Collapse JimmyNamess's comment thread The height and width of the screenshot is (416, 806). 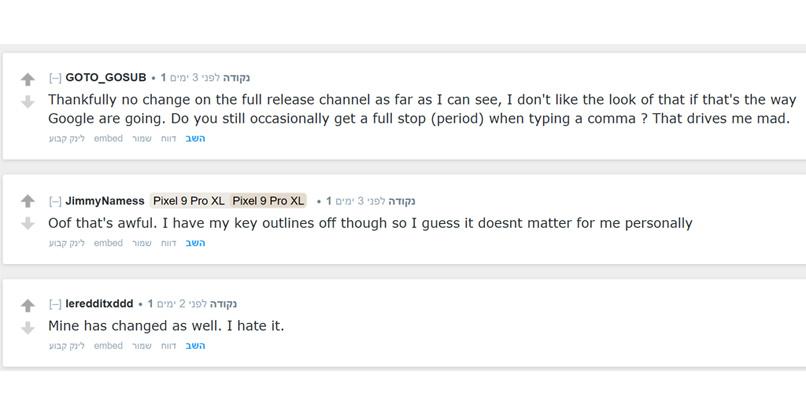[55, 201]
